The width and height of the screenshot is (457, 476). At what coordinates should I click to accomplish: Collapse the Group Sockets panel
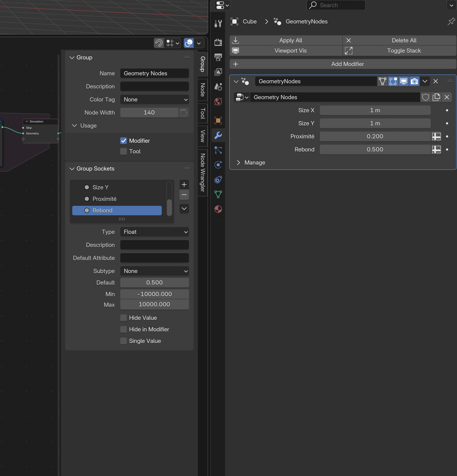[72, 169]
